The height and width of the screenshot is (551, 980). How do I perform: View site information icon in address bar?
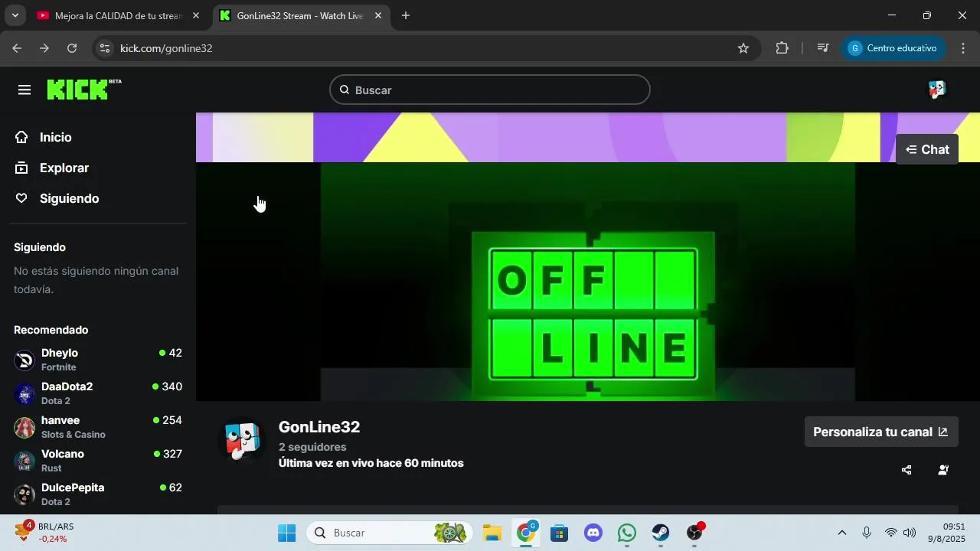pos(106,48)
